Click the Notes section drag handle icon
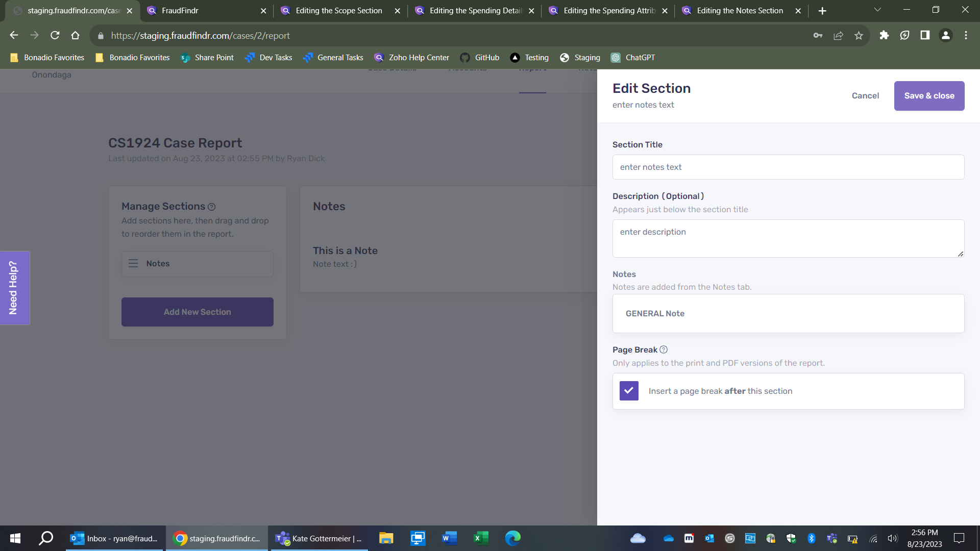This screenshot has width=980, height=551. pyautogui.click(x=133, y=264)
